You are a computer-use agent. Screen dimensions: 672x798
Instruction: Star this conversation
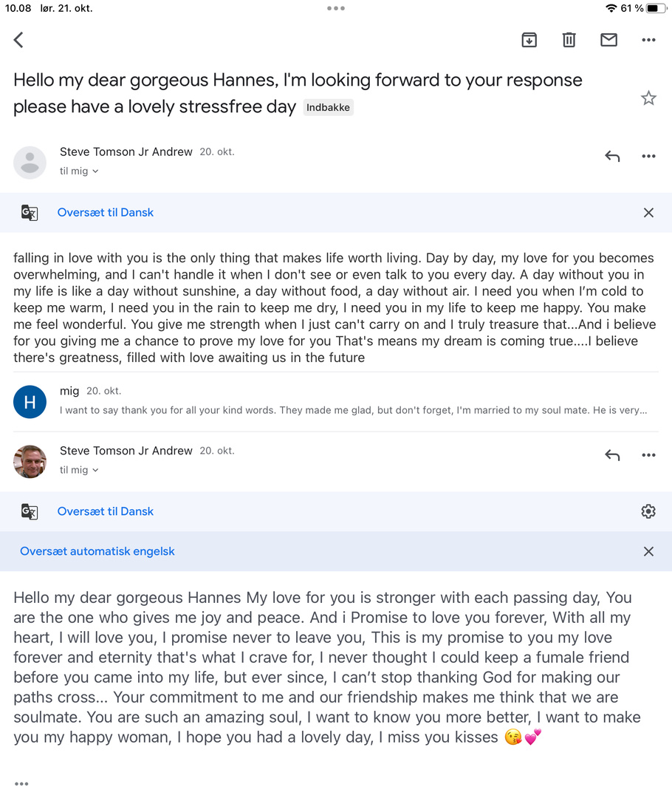648,98
